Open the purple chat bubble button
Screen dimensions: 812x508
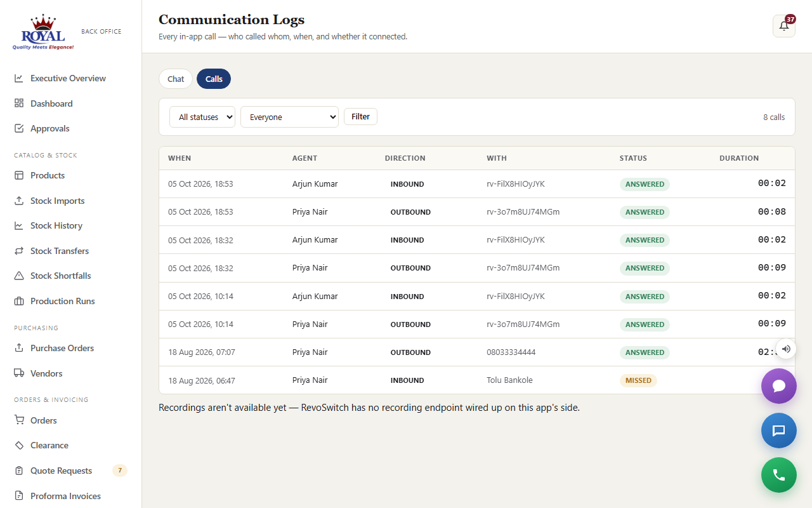click(x=779, y=386)
